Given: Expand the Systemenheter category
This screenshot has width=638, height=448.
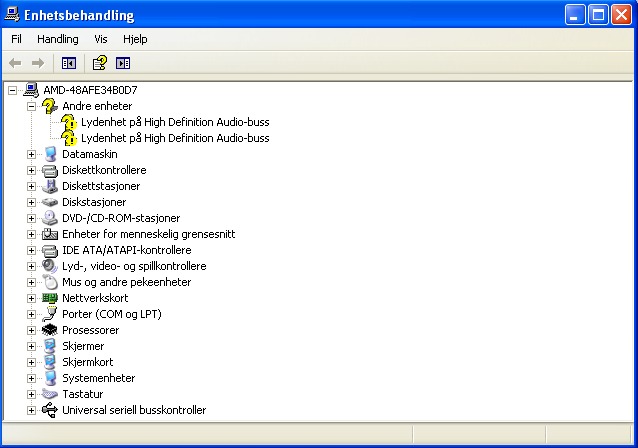Looking at the screenshot, I should click(x=31, y=378).
